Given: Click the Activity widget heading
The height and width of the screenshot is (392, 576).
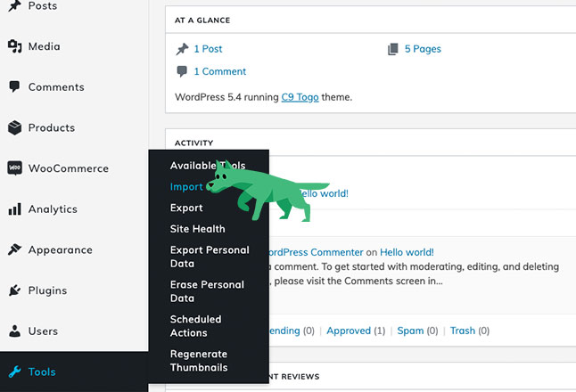Looking at the screenshot, I should tap(194, 143).
